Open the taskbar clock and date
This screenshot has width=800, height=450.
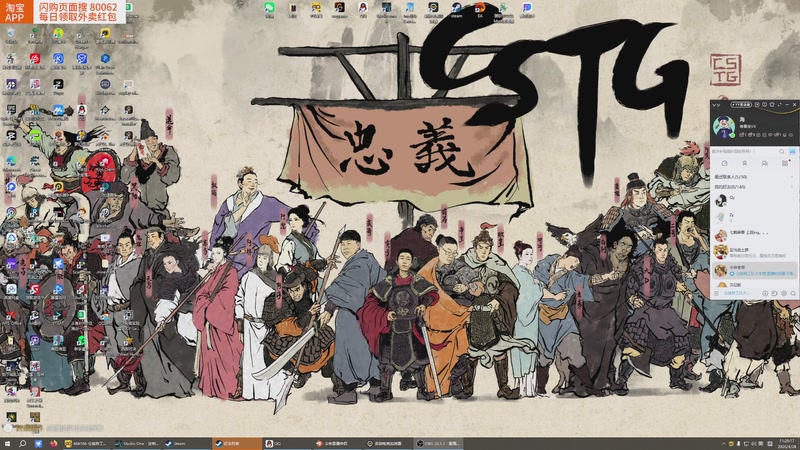coord(788,444)
